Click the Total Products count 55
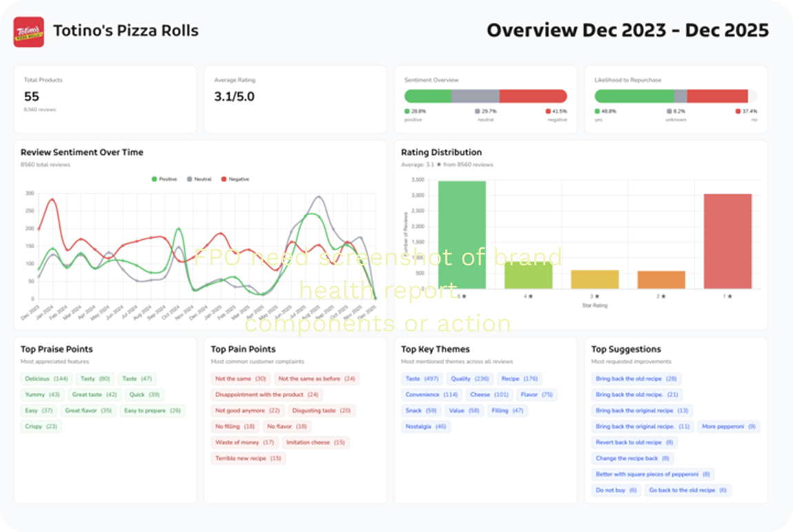The height and width of the screenshot is (532, 793). 31,96
